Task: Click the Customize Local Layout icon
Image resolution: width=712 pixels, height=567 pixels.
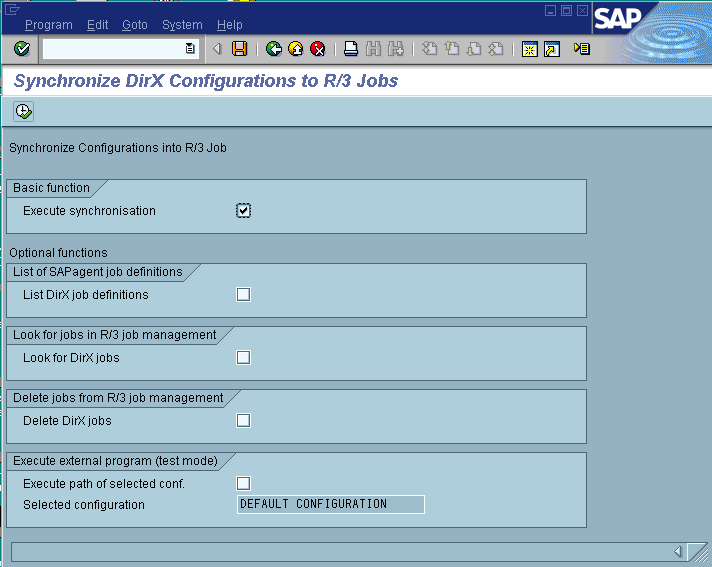Action: pyautogui.click(x=582, y=48)
